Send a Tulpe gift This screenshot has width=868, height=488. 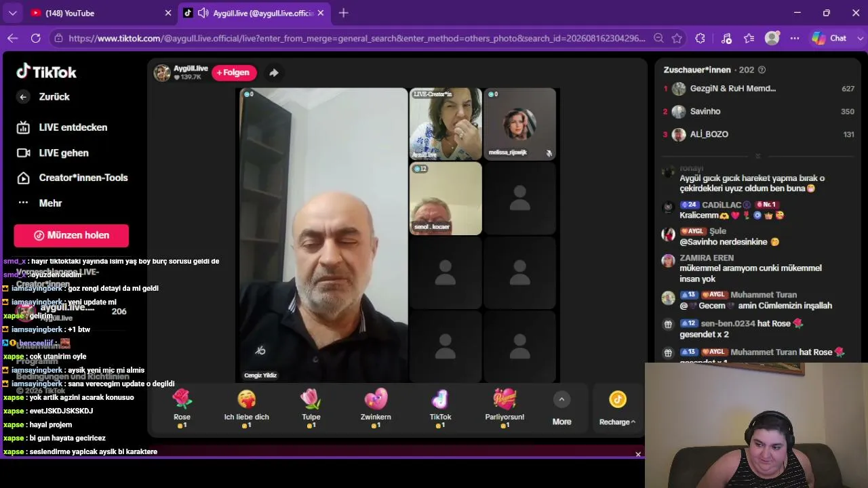click(311, 408)
